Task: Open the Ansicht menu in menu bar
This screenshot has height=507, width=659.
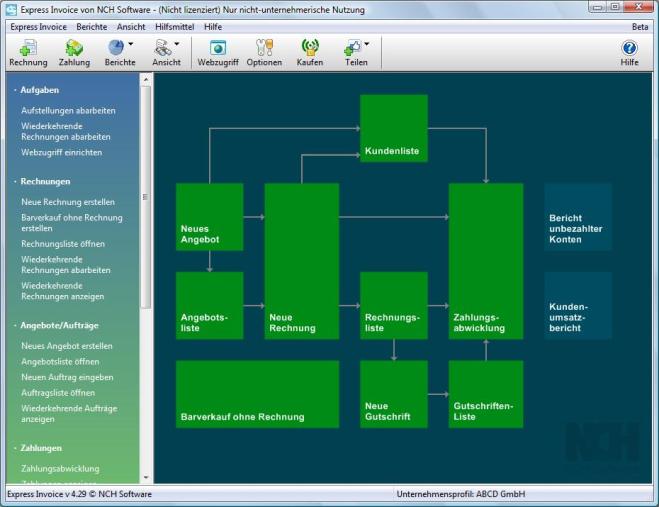Action: 131,27
